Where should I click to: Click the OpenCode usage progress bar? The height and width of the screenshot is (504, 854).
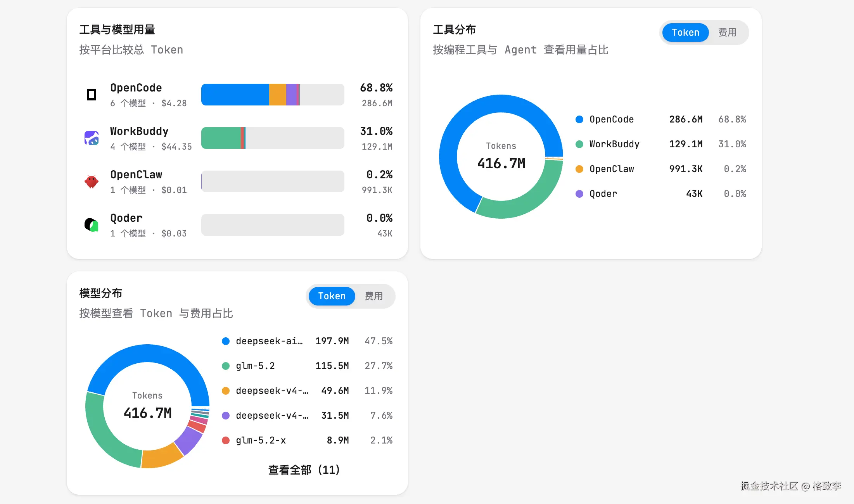pos(273,95)
